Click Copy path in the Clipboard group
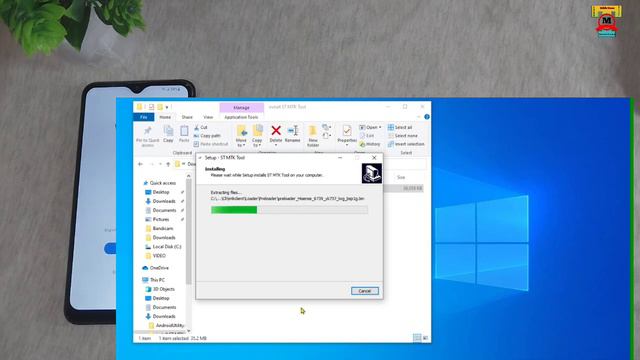The image size is (640, 360). tap(207, 136)
